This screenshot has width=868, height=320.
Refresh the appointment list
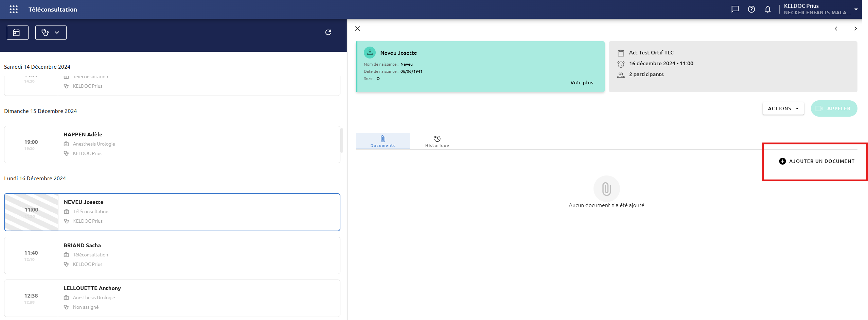point(328,32)
